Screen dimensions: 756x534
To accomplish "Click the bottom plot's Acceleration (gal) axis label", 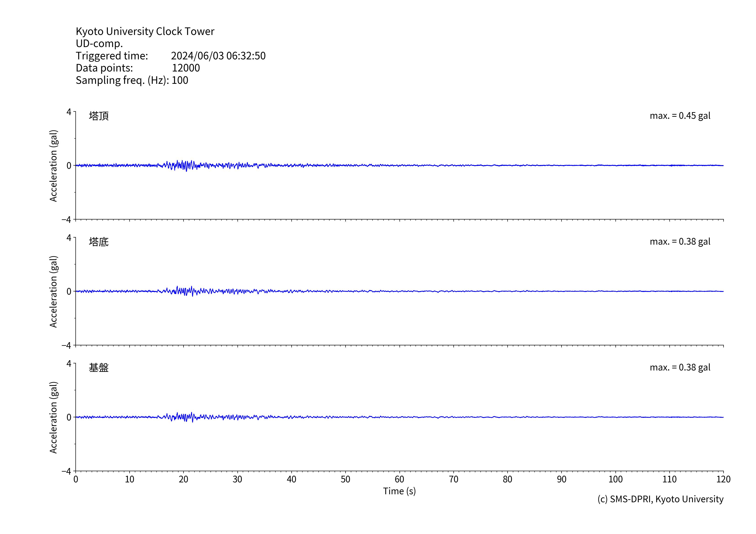I will pos(53,417).
